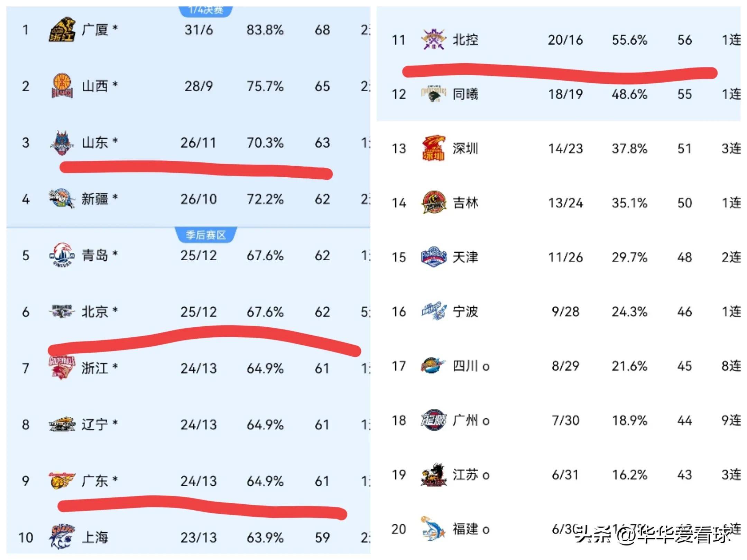Click the 吉林 team logo
Viewport: 747px width, 560px height.
[434, 203]
